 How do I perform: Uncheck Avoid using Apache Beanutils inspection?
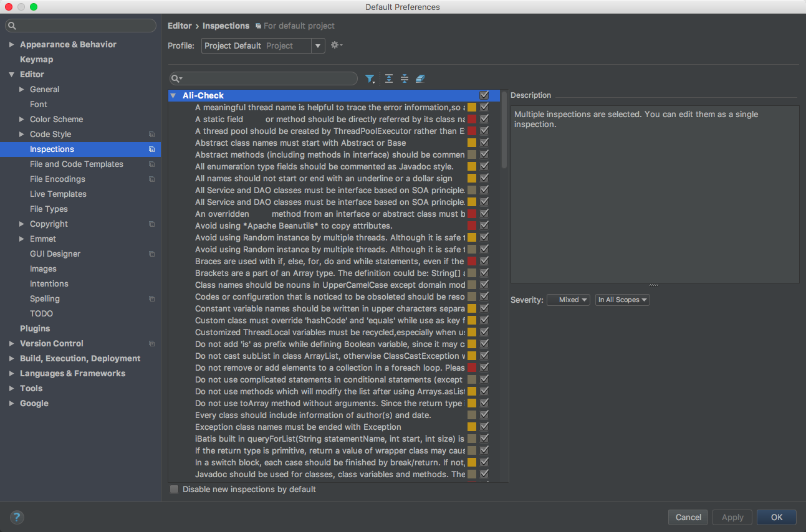coord(484,226)
